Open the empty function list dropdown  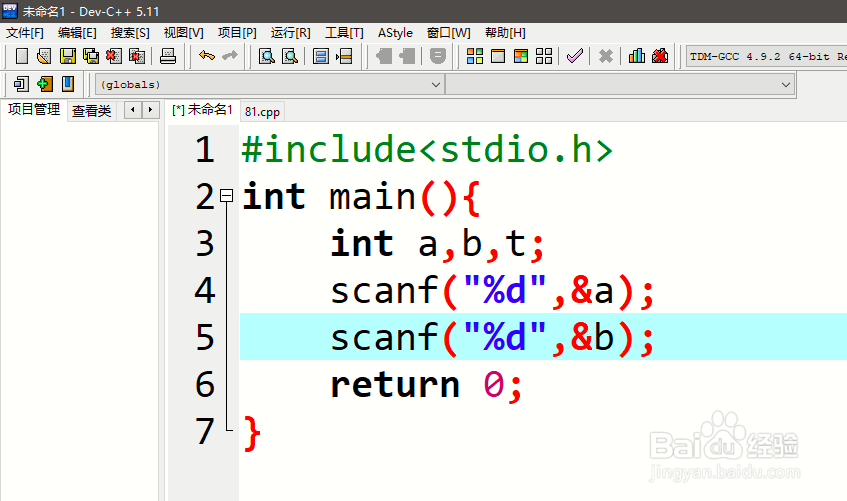pyautogui.click(x=620, y=85)
